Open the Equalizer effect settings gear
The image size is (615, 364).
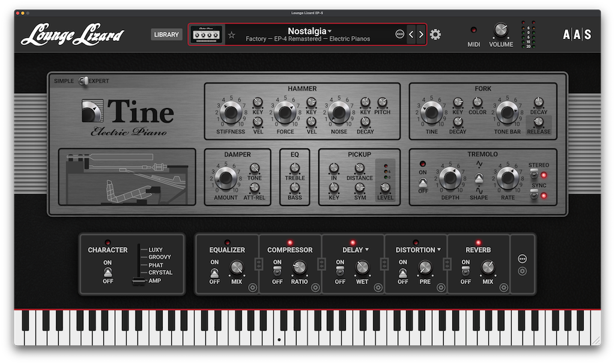(253, 288)
